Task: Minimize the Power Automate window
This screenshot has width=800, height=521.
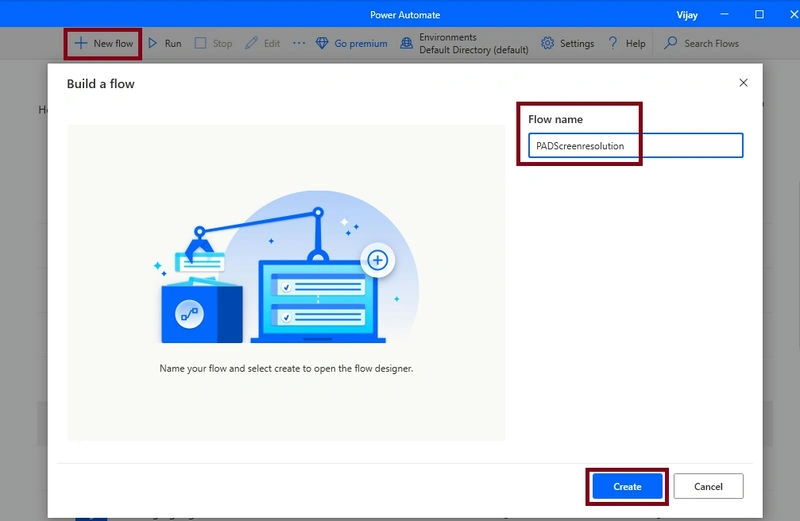Action: point(724,14)
